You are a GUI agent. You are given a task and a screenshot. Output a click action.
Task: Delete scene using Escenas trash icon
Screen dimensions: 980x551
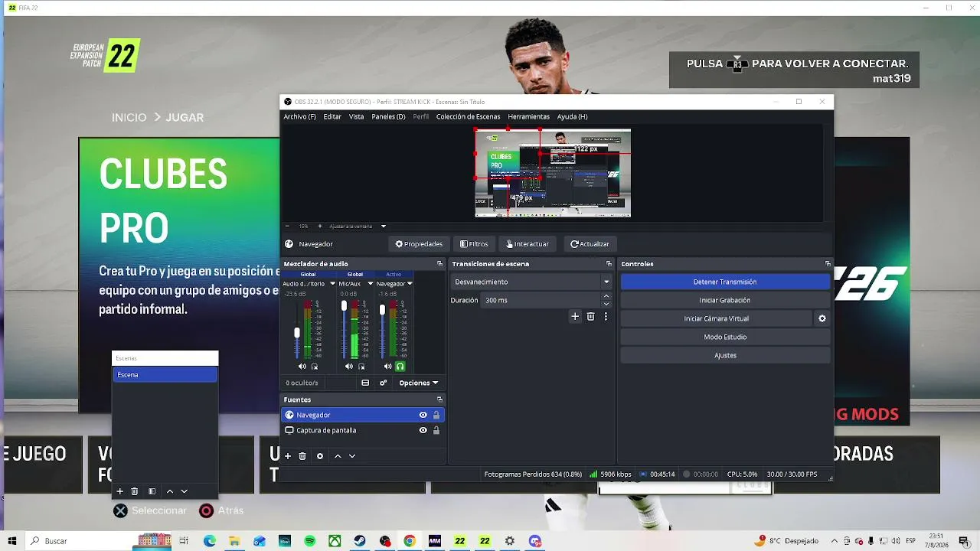(x=135, y=491)
